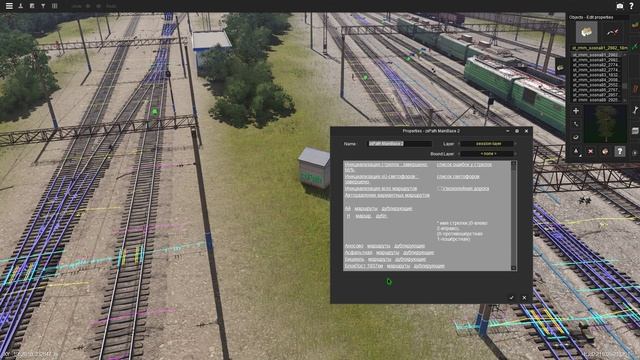Viewport: 640px width, 360px height.
Task: Click the grey window-like icon on right edge panel
Action: coord(636,131)
